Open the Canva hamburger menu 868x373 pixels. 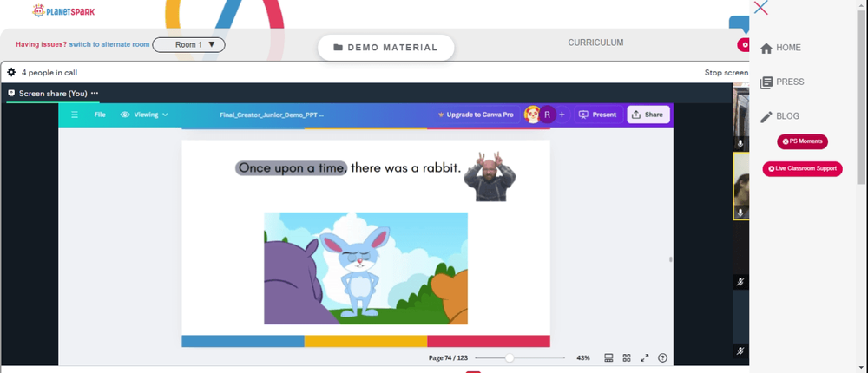(75, 115)
